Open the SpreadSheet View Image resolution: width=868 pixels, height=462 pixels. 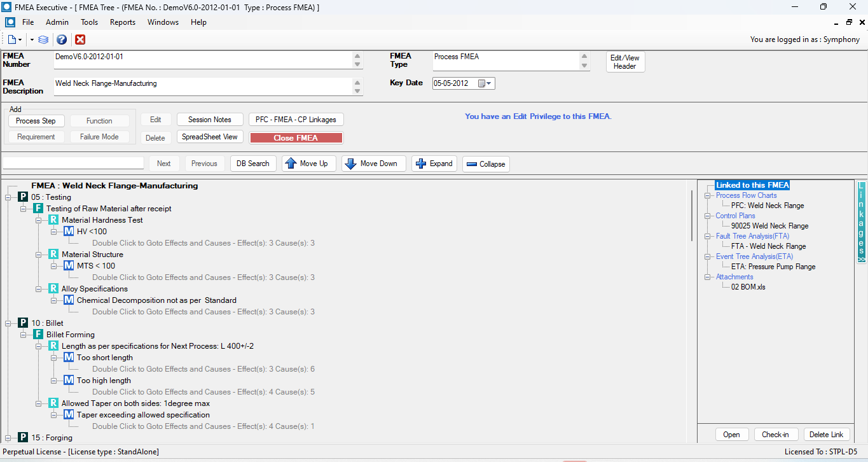tap(209, 137)
